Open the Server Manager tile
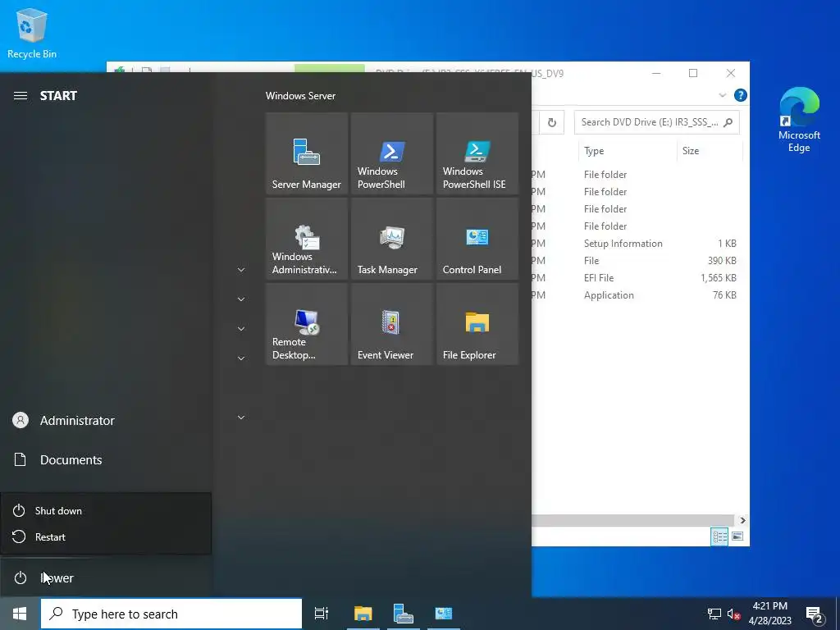The height and width of the screenshot is (630, 840). pyautogui.click(x=307, y=153)
